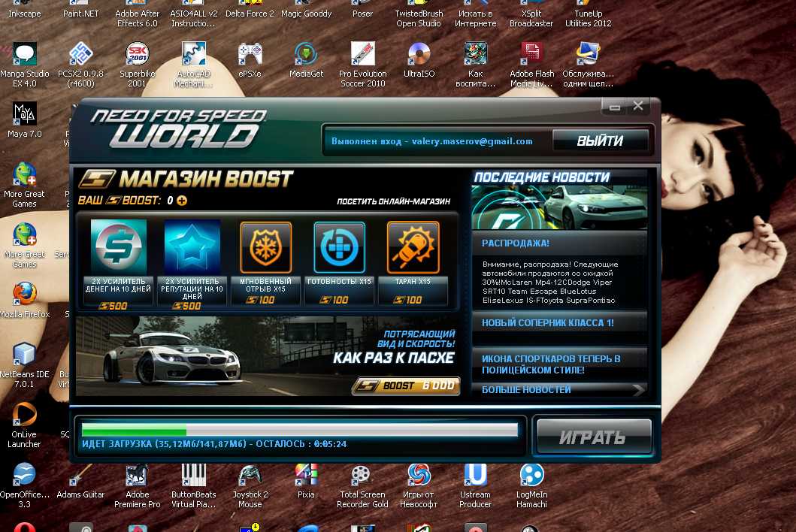Open LogMeIn Hamachi desktop icon
The image size is (796, 532).
pos(531,486)
